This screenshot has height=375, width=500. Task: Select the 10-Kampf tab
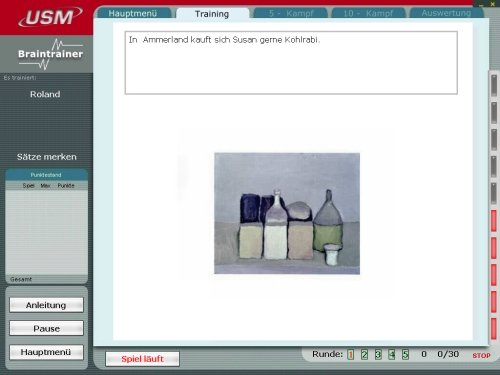click(368, 13)
